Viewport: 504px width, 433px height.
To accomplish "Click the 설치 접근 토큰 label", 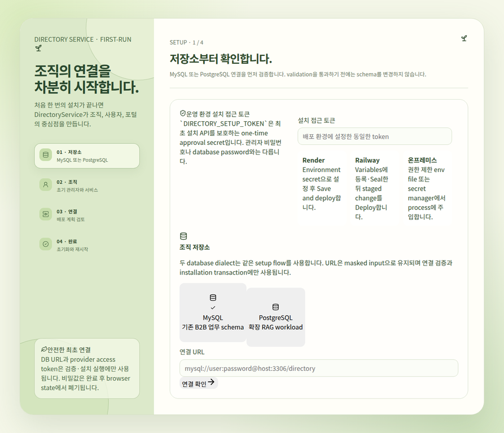I will (x=316, y=120).
